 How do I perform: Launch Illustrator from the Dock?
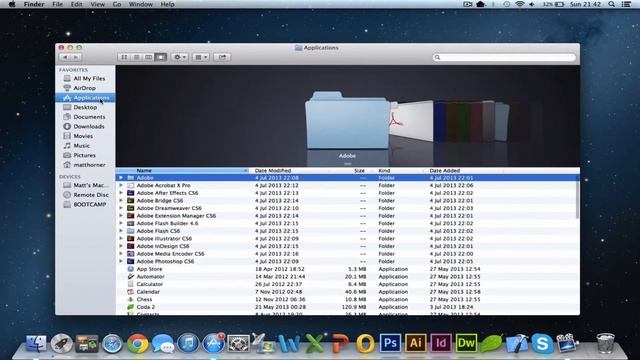(x=416, y=343)
